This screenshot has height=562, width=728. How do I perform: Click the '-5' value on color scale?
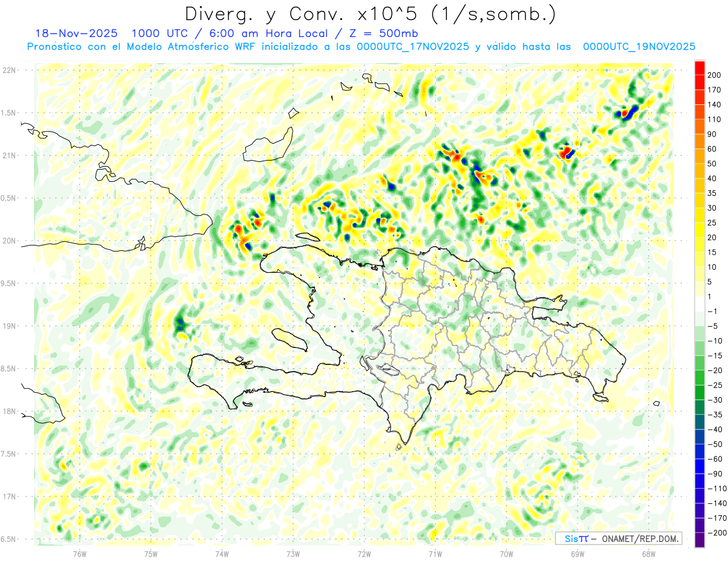click(x=713, y=326)
